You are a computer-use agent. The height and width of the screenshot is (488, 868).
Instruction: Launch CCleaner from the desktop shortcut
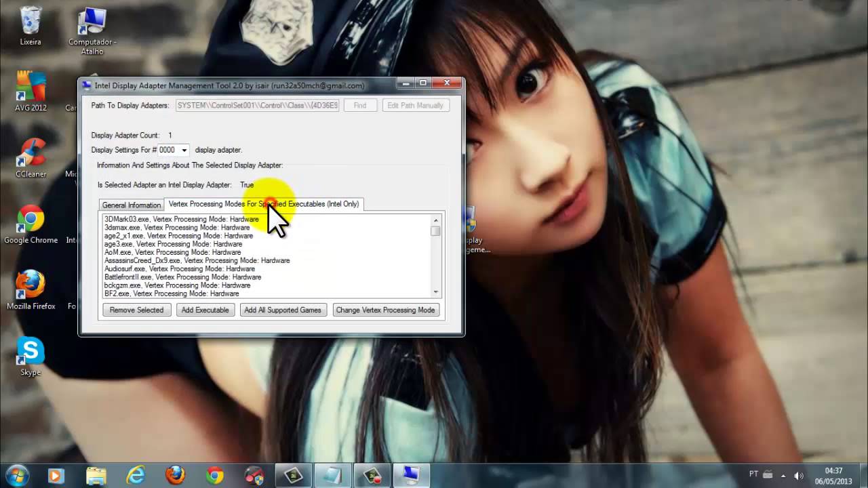31,157
